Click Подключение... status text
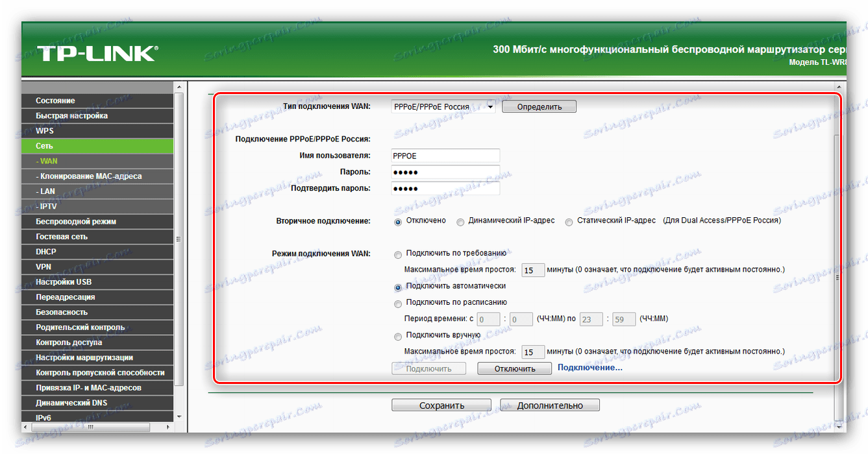The width and height of the screenshot is (868, 454). pos(589,368)
